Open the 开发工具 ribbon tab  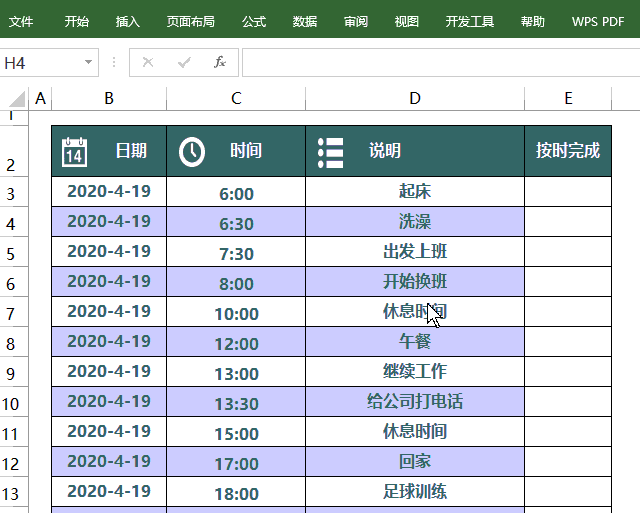coord(469,21)
